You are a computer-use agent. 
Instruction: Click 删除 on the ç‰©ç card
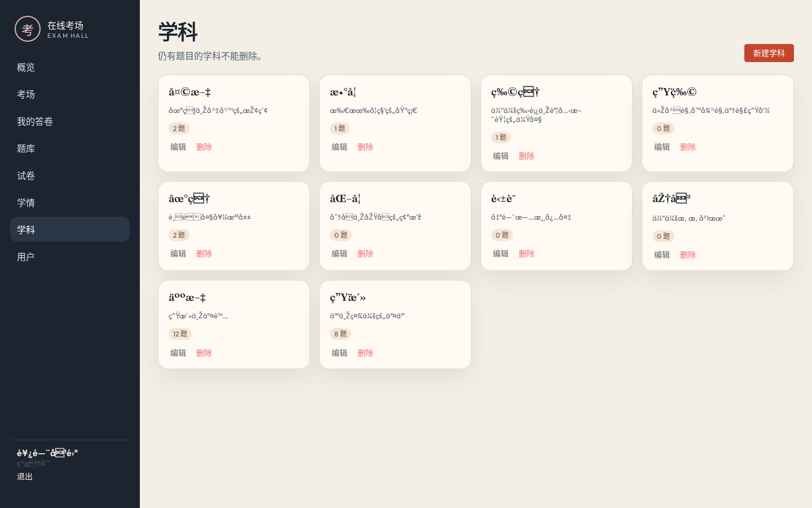[x=527, y=156]
